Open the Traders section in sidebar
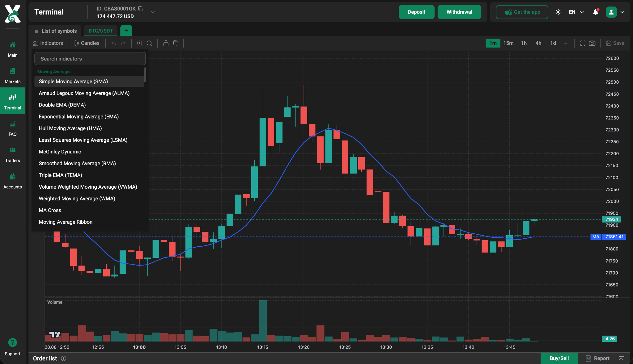The image size is (633, 364). point(12,155)
